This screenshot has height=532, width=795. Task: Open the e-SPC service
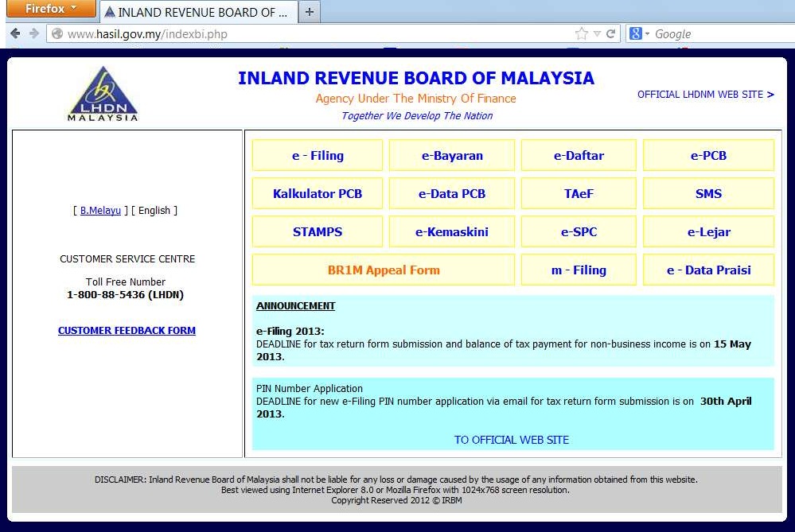pos(579,231)
